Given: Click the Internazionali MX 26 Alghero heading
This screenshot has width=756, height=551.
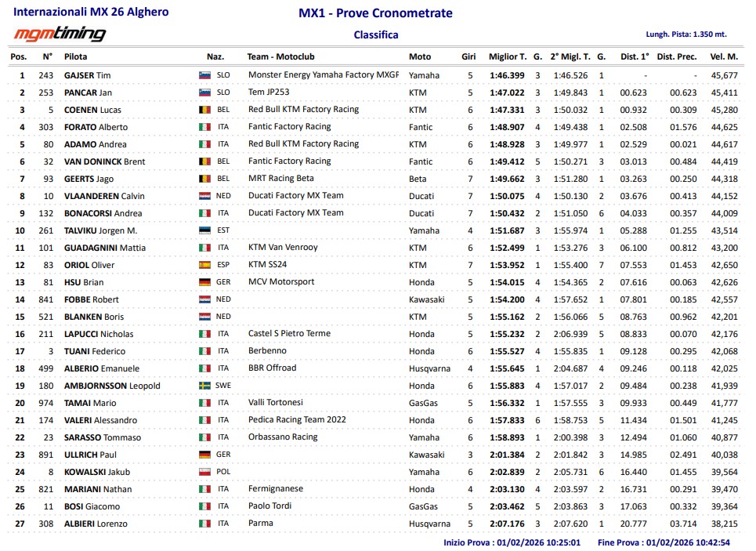Looking at the screenshot, I should click(x=90, y=13).
